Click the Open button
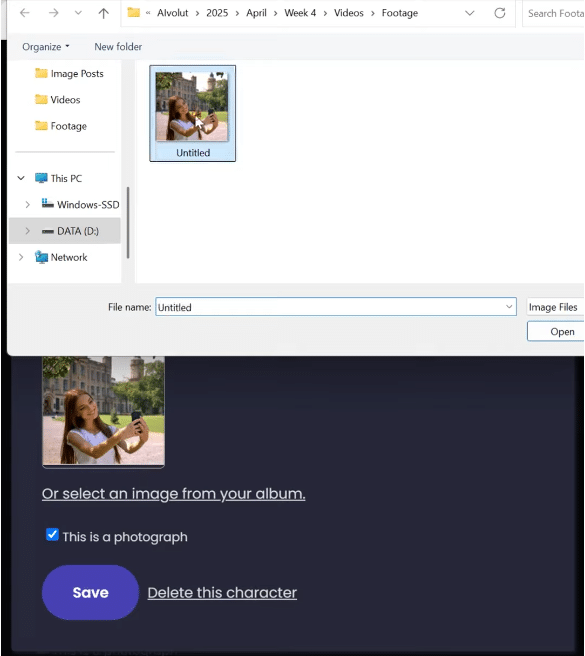 pyautogui.click(x=556, y=332)
